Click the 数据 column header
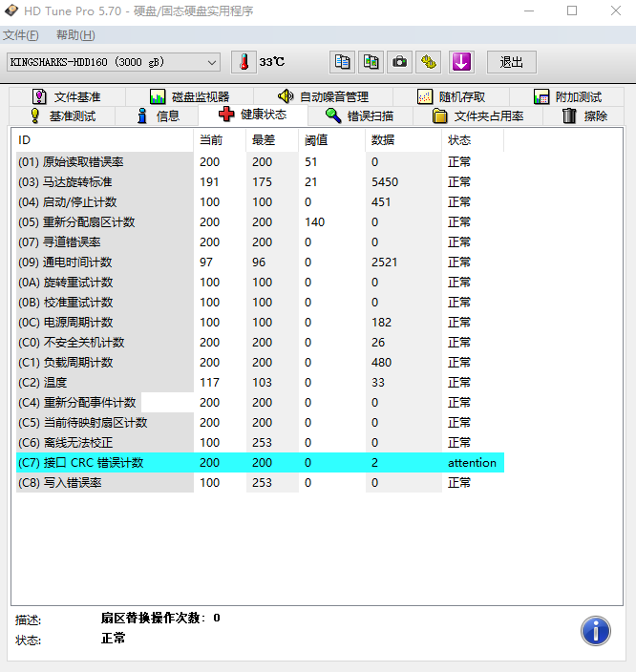 382,140
